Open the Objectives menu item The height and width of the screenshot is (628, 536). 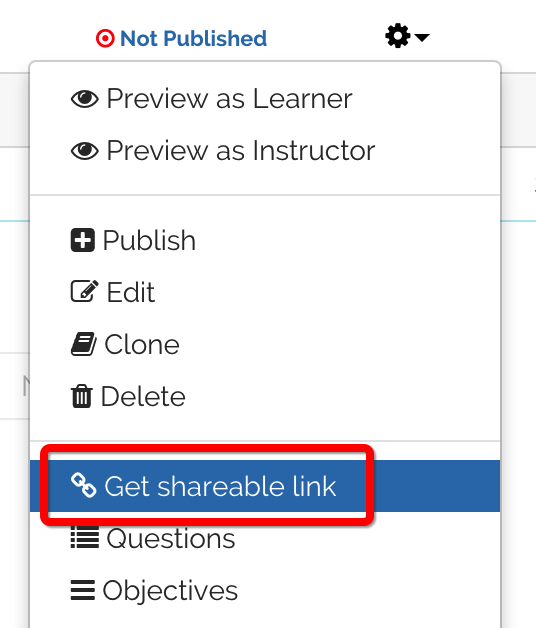pos(265,590)
